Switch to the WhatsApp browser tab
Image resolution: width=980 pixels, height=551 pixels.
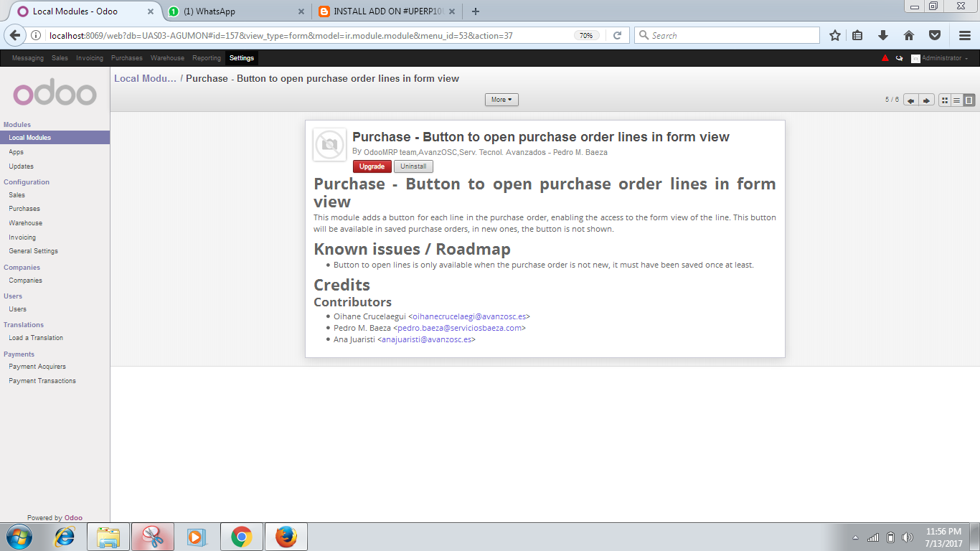[235, 11]
